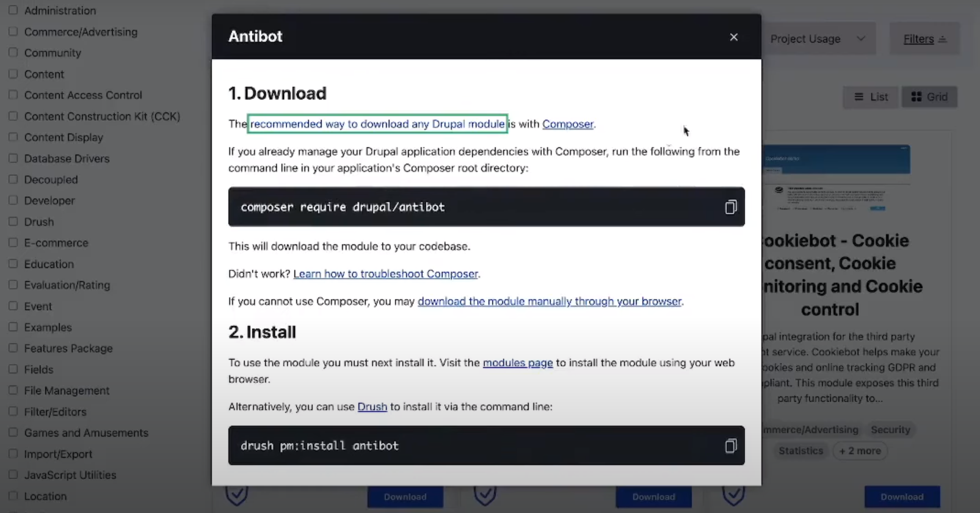Click the '1. Download' heading

point(277,93)
